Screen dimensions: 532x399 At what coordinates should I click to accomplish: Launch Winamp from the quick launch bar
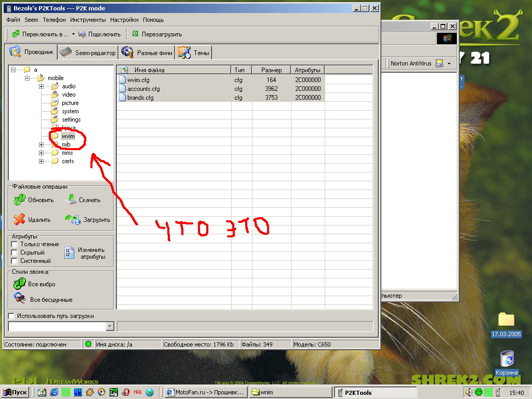89,393
